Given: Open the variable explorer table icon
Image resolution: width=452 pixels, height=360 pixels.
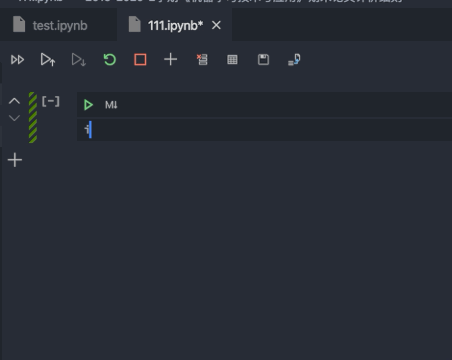Looking at the screenshot, I should (x=232, y=60).
